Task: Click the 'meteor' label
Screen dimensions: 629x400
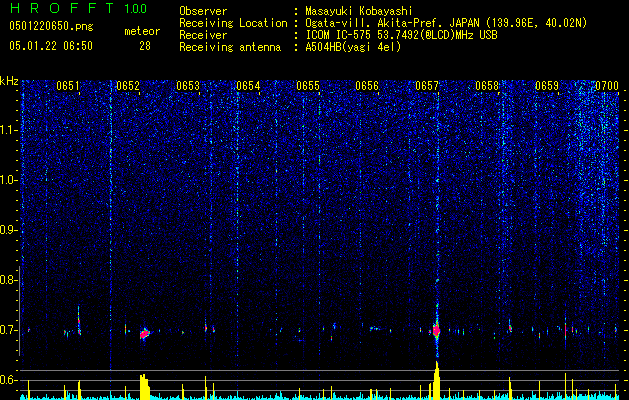Action: (x=142, y=31)
